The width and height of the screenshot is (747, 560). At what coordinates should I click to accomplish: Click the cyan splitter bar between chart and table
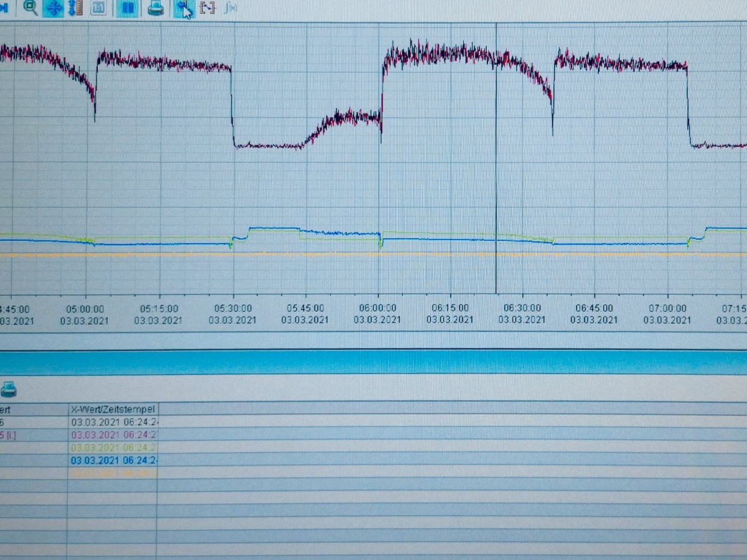(374, 362)
